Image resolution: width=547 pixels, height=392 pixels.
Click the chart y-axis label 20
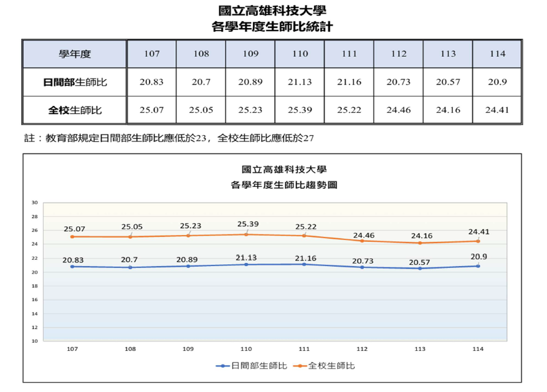(x=34, y=272)
